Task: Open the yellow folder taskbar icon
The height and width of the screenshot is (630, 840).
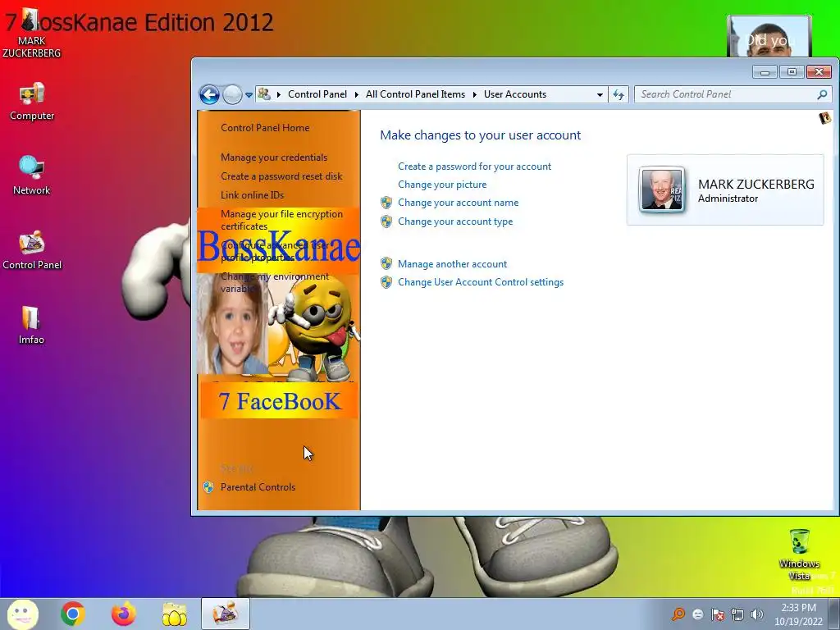Action: point(174,614)
